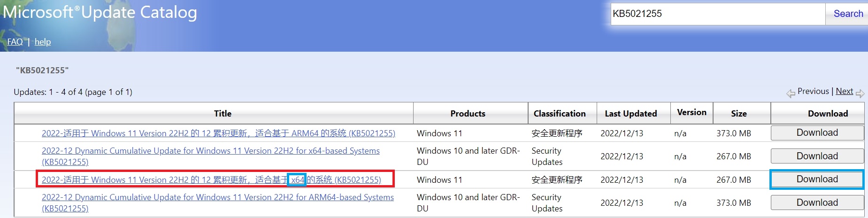Download the 373.0 MB Windows 11 ARM64 update

817,133
